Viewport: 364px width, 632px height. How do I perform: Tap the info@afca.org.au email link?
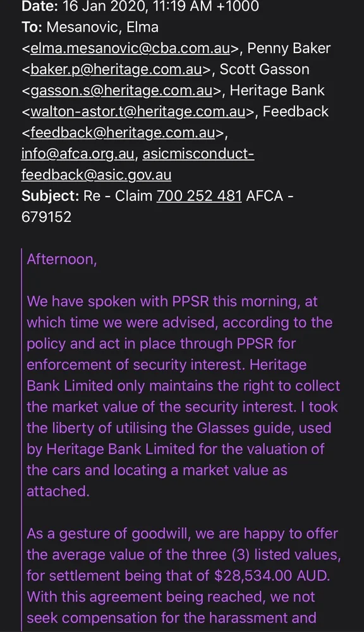coord(78,154)
